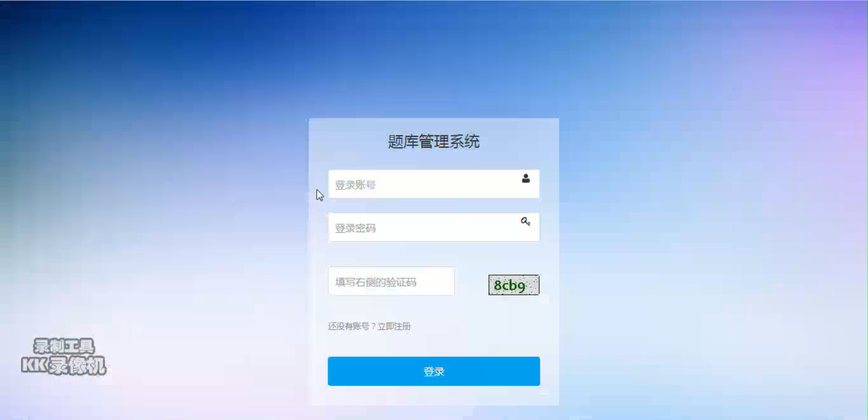Focus the 填写右侧的验证码 captcha input
The image size is (868, 420).
(x=391, y=281)
